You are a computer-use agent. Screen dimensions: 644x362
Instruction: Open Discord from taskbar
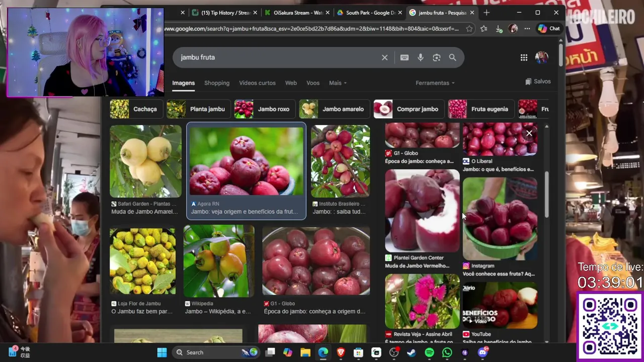tap(482, 352)
